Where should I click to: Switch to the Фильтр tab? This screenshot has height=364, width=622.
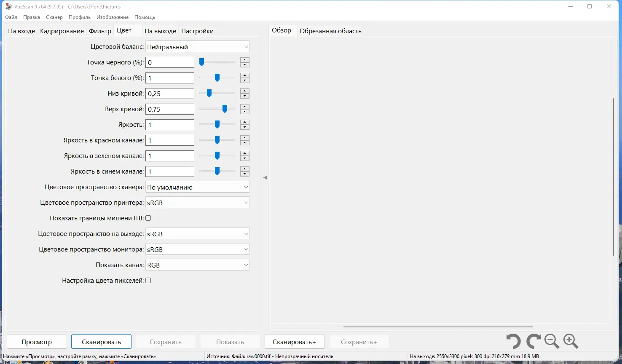pyautogui.click(x=100, y=31)
